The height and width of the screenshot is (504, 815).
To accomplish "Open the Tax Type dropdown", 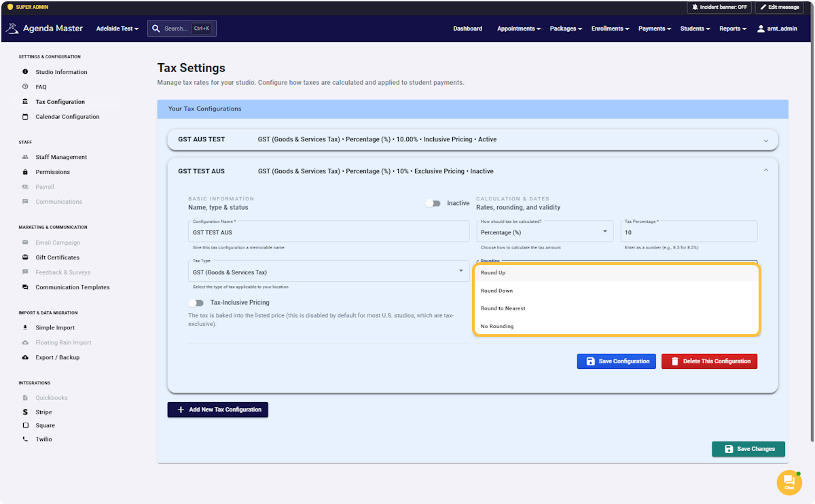I will [329, 272].
